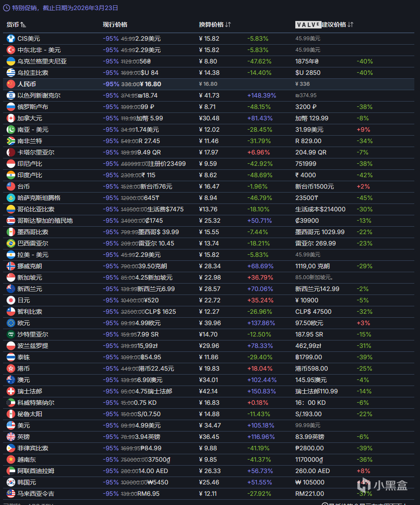Select the 墨西哥比索 currency name

(x=33, y=232)
